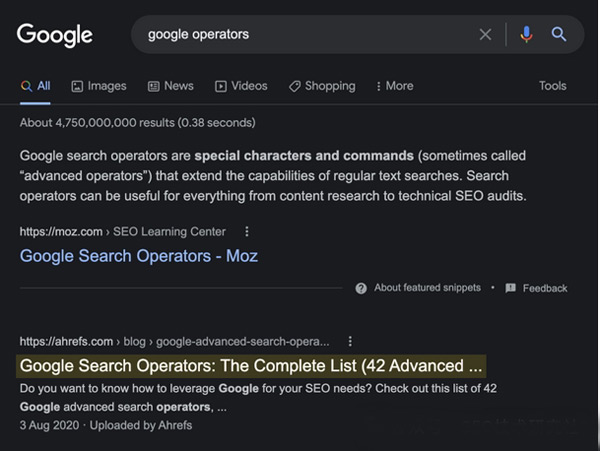
Task: Select the All results tab
Action: pos(36,86)
